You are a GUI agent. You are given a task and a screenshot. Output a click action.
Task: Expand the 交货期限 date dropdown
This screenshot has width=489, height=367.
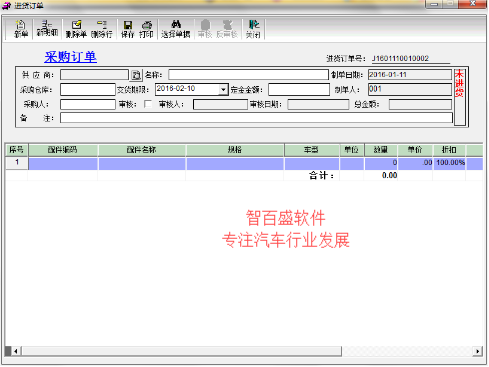coord(223,89)
